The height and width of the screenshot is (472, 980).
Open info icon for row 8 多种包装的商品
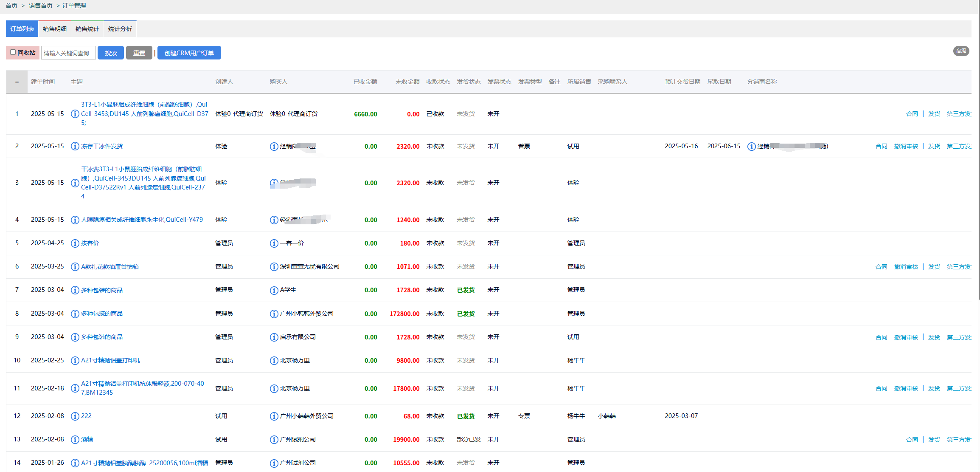click(75, 314)
